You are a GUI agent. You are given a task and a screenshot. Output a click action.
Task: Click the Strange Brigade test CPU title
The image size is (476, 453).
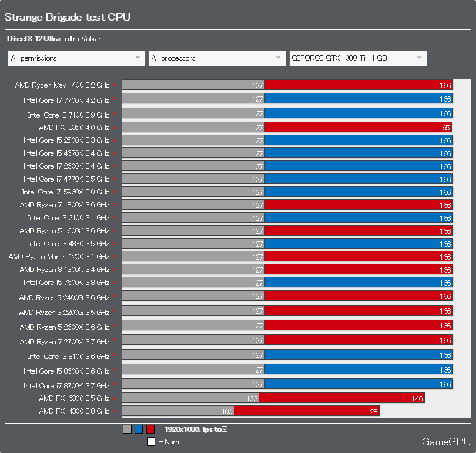[x=68, y=17]
